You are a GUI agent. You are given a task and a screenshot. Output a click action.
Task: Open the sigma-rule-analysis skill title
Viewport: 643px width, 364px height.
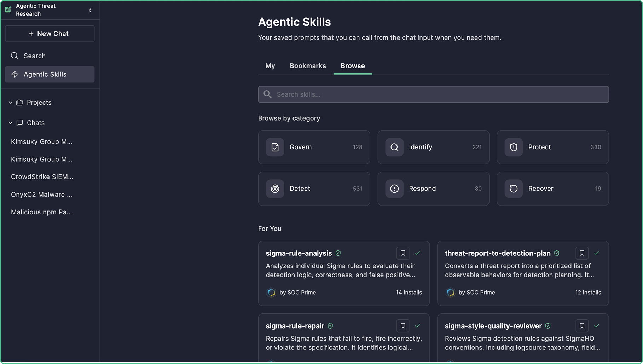tap(299, 253)
